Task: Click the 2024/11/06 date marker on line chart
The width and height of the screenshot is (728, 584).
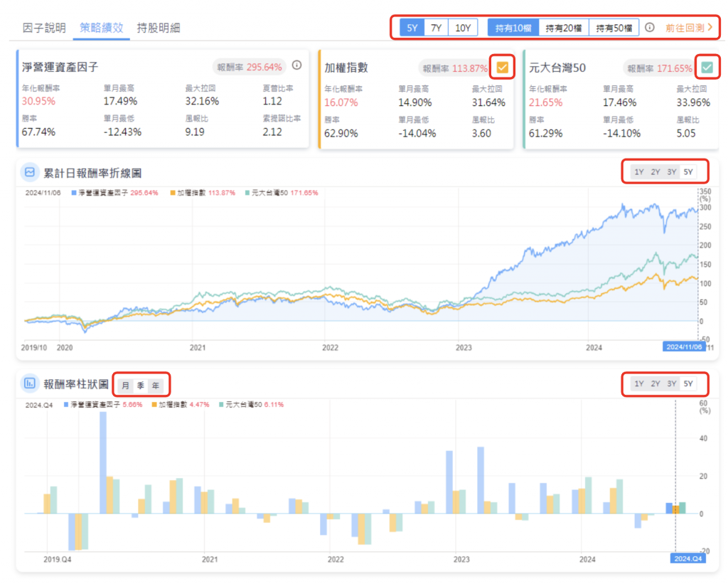Action: click(x=682, y=346)
